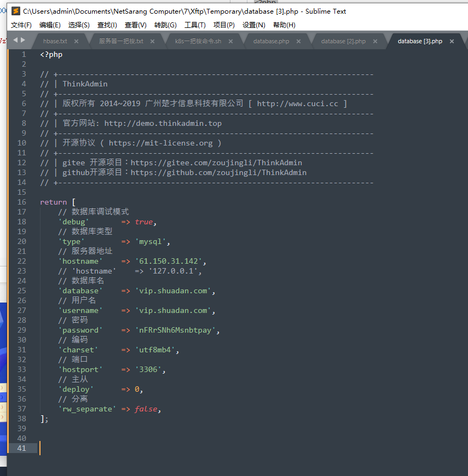Open the 设置(N) menu
This screenshot has width=468, height=476.
point(253,25)
